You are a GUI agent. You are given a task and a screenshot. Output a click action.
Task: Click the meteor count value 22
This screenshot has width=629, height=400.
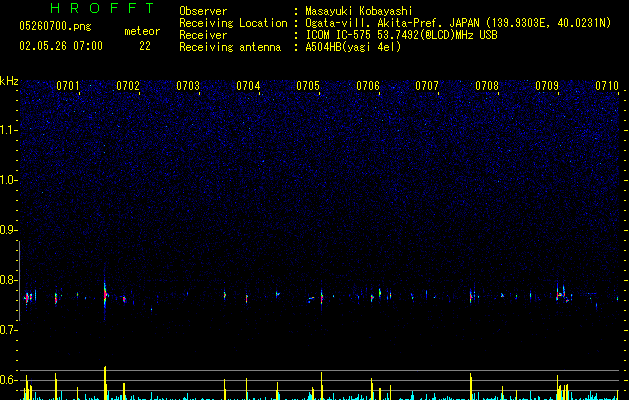tap(145, 46)
